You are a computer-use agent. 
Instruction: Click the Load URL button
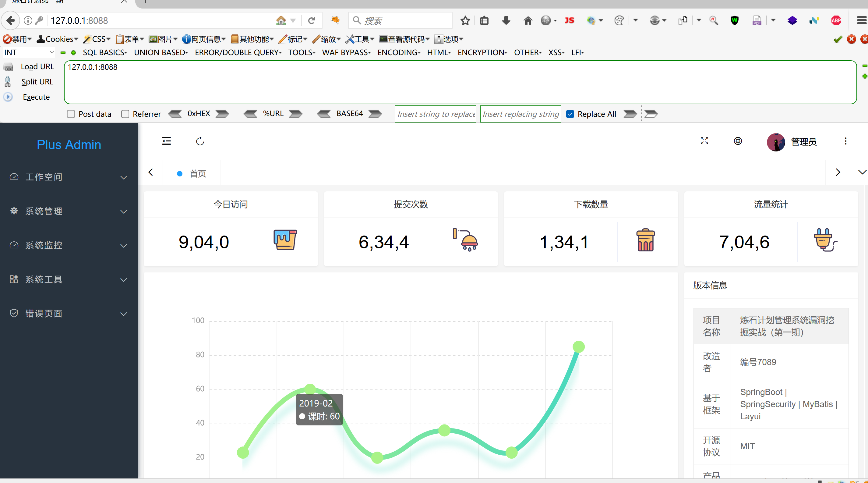click(37, 67)
